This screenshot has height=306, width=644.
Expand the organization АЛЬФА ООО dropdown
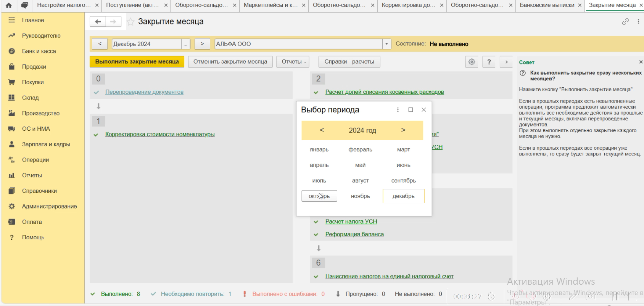386,44
